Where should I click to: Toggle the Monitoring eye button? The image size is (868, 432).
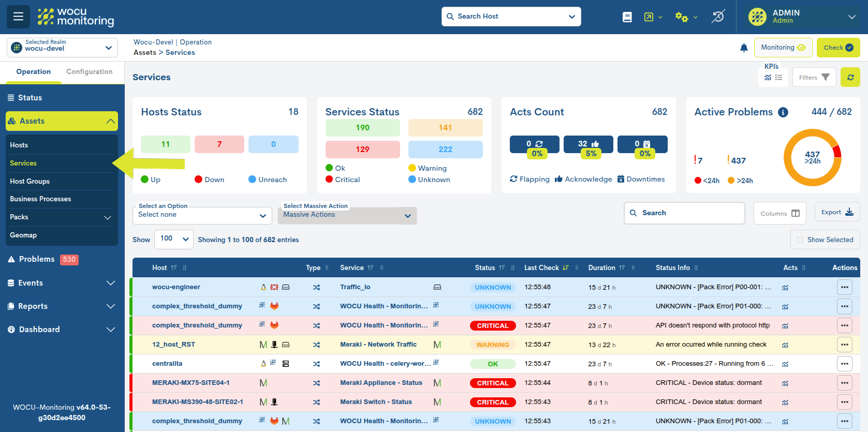pyautogui.click(x=783, y=48)
